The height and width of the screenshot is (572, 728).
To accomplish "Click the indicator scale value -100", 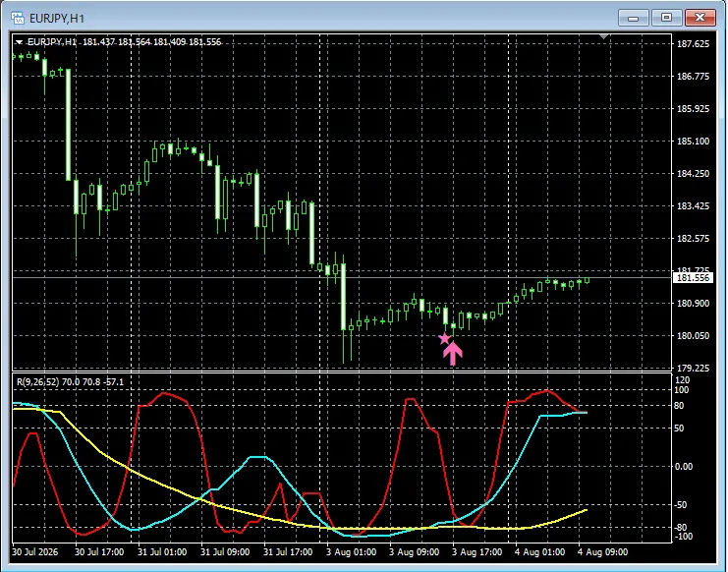I will click(x=683, y=537).
